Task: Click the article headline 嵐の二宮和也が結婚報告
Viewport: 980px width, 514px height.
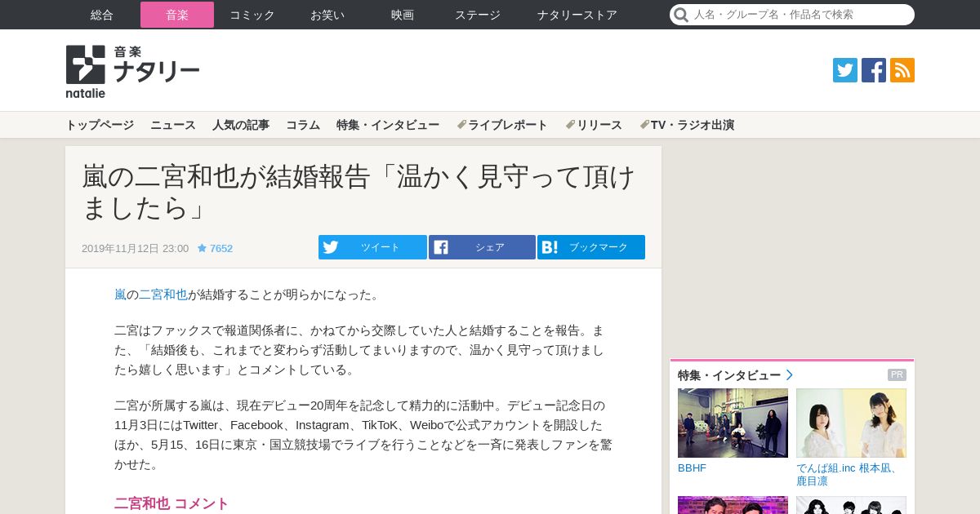Action: [359, 192]
